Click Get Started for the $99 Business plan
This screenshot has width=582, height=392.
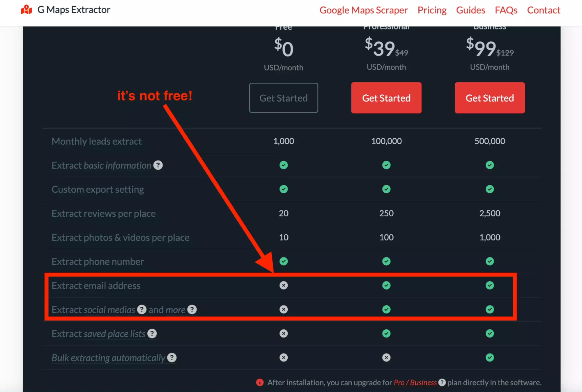coord(490,98)
